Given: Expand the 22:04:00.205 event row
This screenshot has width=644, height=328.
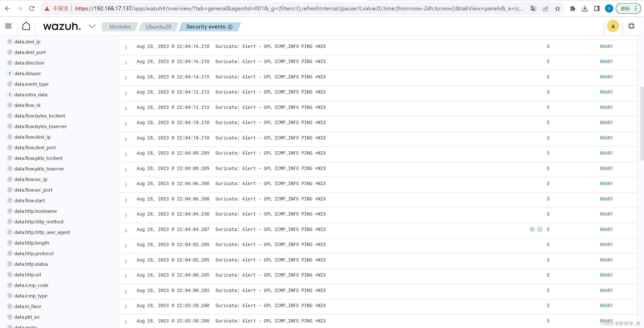Looking at the screenshot, I should click(126, 276).
